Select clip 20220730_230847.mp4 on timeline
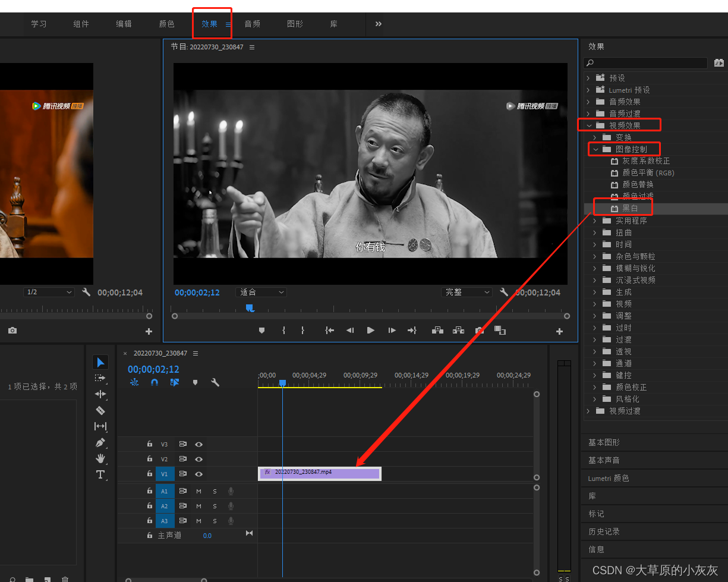 (x=320, y=473)
